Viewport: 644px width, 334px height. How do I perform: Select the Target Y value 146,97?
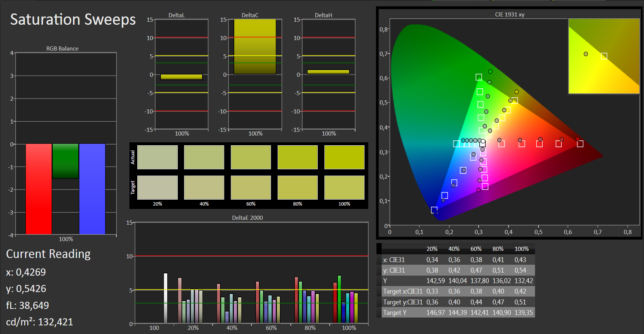pos(436,313)
